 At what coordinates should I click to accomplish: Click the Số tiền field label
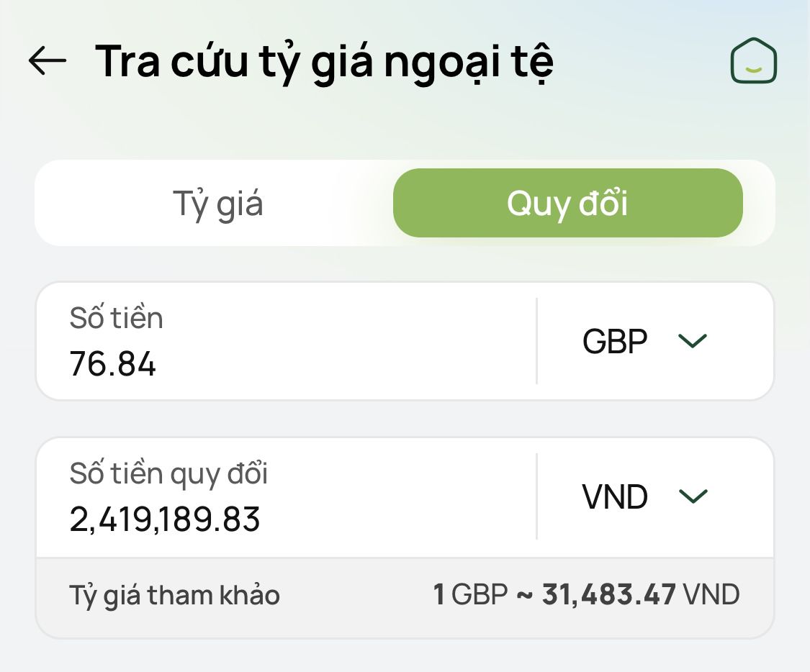tap(116, 317)
